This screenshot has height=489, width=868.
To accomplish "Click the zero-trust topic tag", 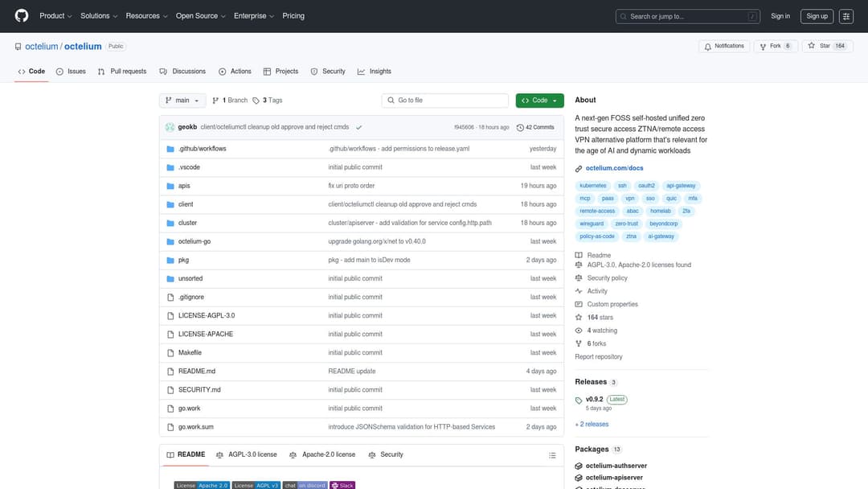I will (x=627, y=224).
